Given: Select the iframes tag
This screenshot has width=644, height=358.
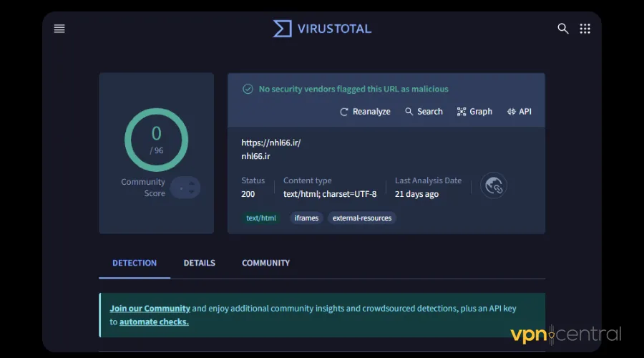Looking at the screenshot, I should pyautogui.click(x=306, y=218).
